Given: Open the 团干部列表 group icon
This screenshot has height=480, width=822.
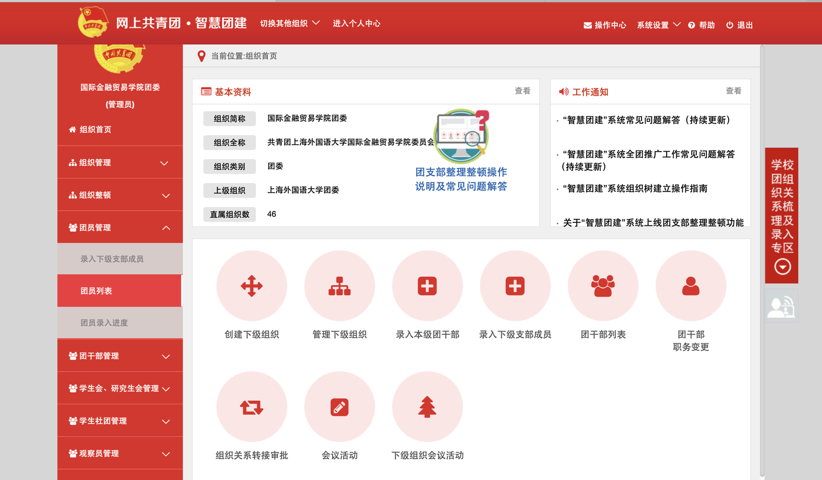Looking at the screenshot, I should click(603, 287).
